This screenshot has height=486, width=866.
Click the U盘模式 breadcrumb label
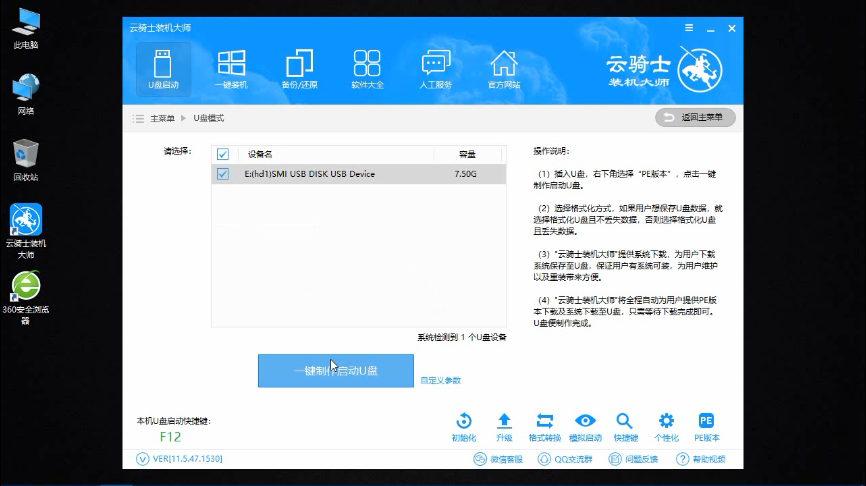click(x=209, y=118)
